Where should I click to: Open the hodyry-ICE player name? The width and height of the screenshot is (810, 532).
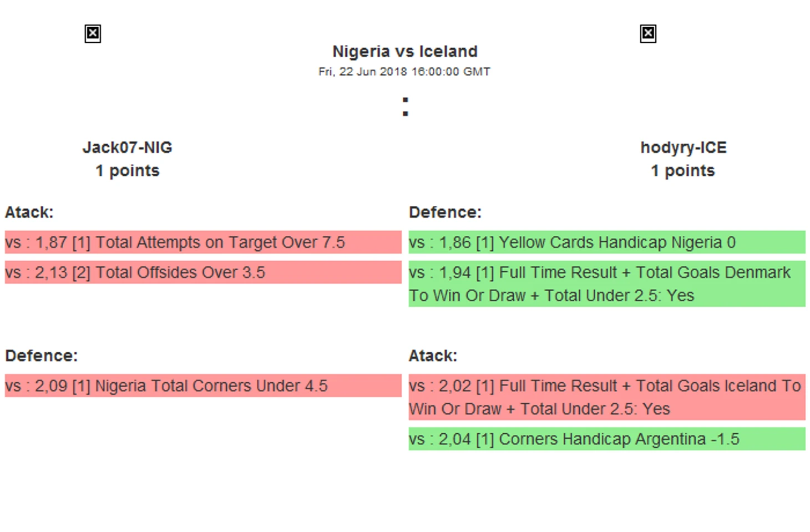pos(683,148)
